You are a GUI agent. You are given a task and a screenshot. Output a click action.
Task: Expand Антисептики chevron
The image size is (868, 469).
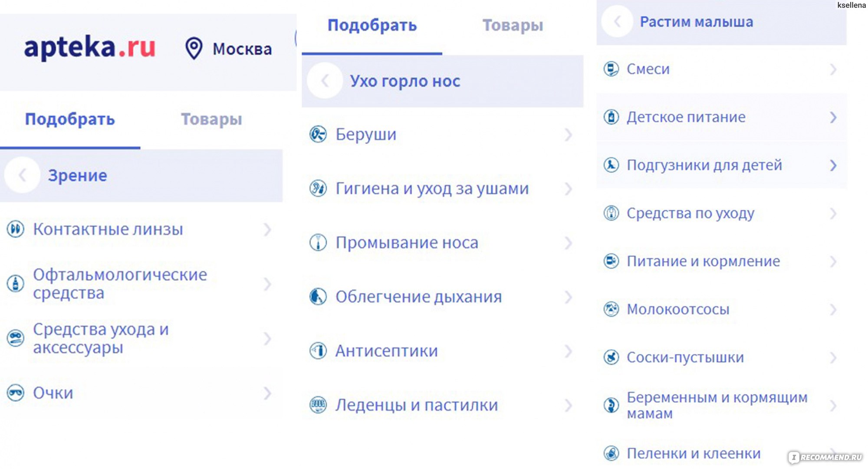pos(568,351)
